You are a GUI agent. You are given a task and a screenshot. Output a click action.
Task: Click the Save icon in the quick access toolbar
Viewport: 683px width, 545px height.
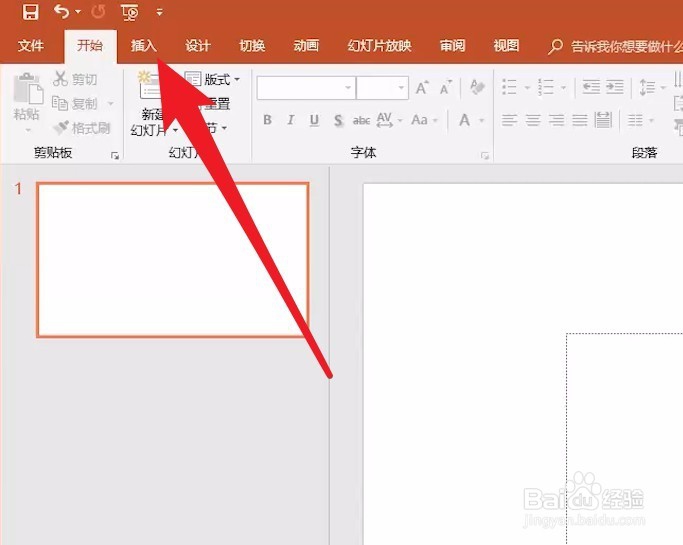30,12
